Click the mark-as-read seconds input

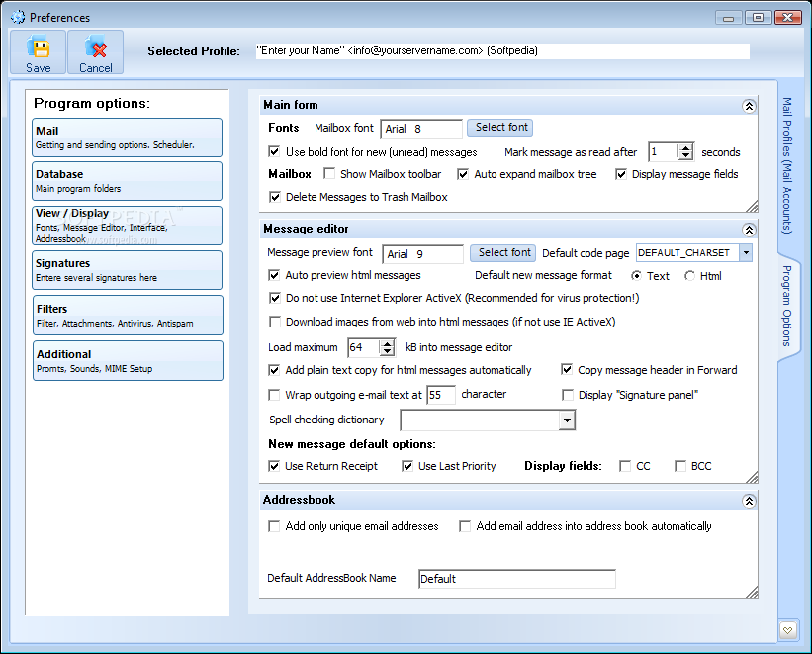664,151
